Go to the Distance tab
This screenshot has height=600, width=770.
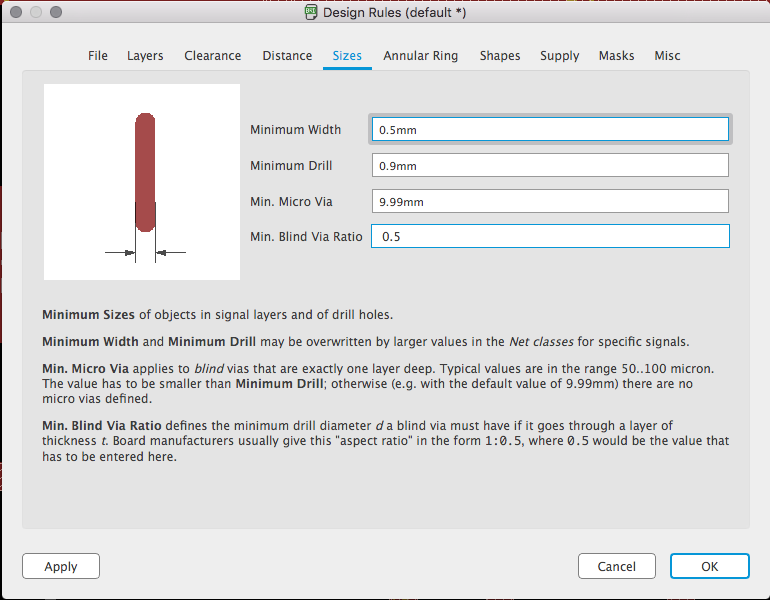(x=287, y=55)
